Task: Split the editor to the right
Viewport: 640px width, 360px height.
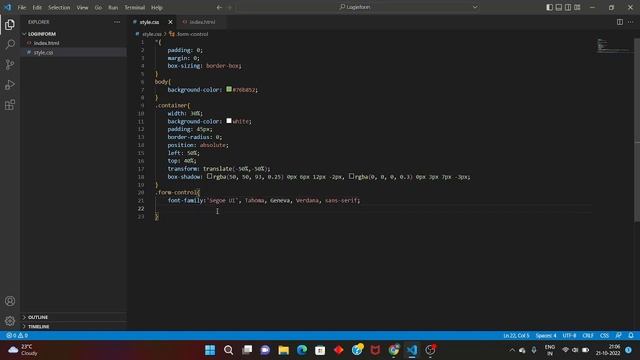Action: pos(620,22)
